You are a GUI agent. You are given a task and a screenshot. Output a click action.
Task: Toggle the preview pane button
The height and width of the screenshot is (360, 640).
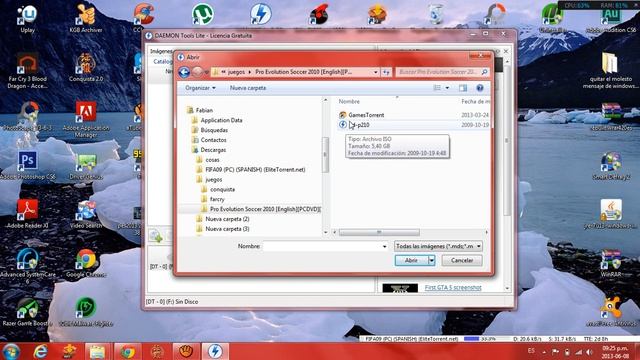[x=463, y=88]
